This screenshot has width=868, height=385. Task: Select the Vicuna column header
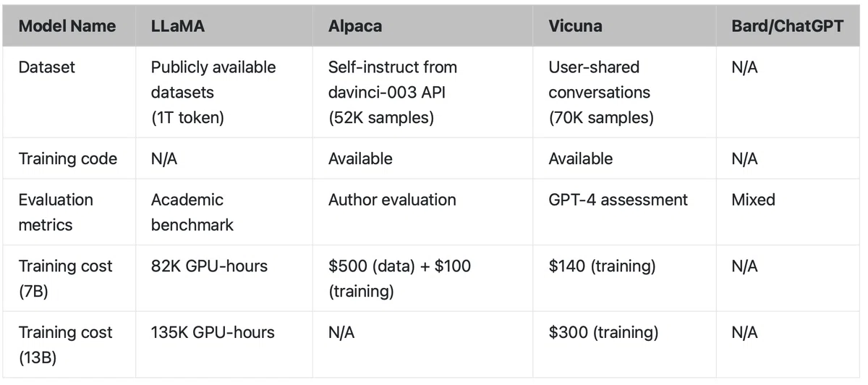pyautogui.click(x=624, y=26)
